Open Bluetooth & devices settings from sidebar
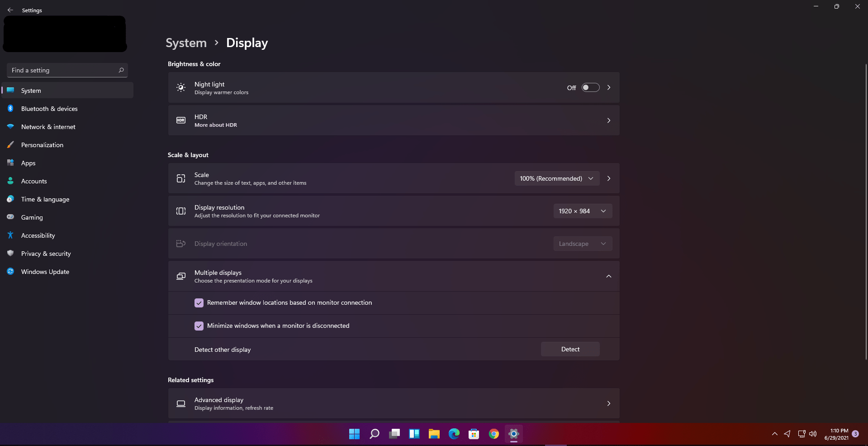Screen dimensions: 868x446 50,109
